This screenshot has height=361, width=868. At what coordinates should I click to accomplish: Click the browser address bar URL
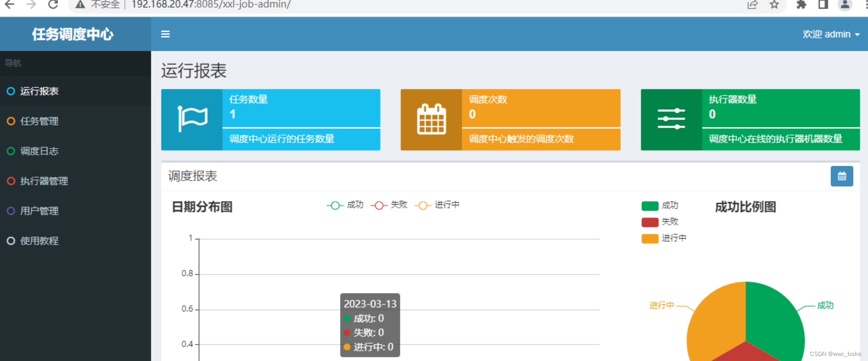click(211, 5)
